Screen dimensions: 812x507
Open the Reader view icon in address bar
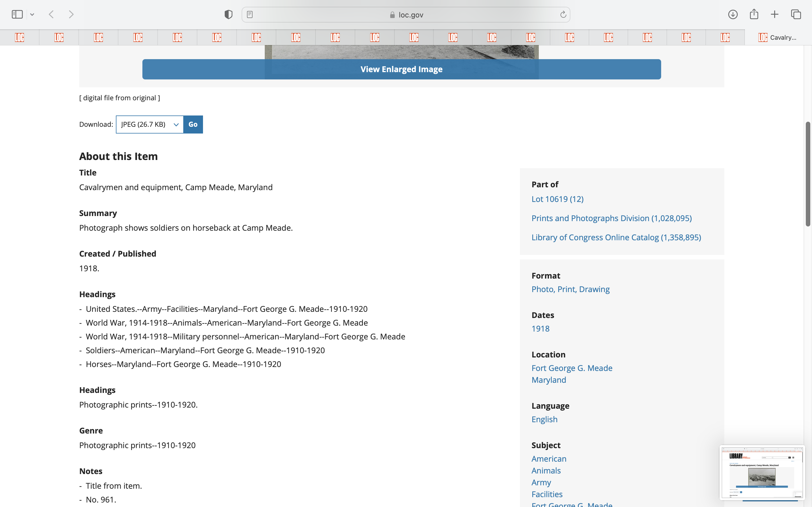coord(250,14)
